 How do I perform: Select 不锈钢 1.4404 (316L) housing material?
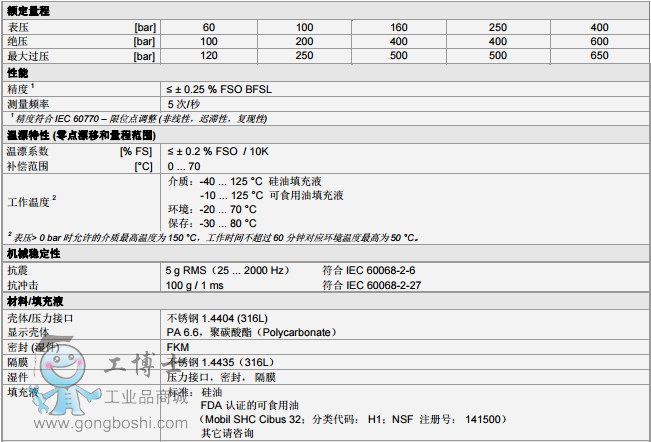click(x=216, y=317)
